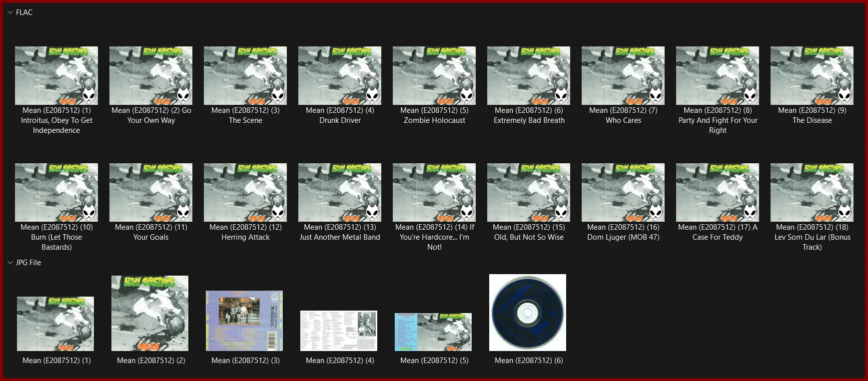868x381 pixels.
Task: Select FLAC cover icon for Zombie Holocaust
Action: (434, 75)
